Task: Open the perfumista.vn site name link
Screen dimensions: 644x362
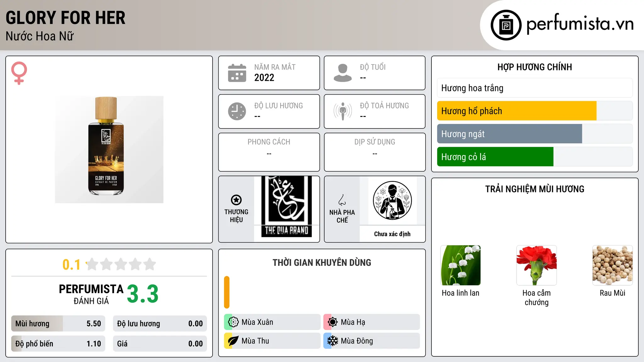Action: click(580, 24)
